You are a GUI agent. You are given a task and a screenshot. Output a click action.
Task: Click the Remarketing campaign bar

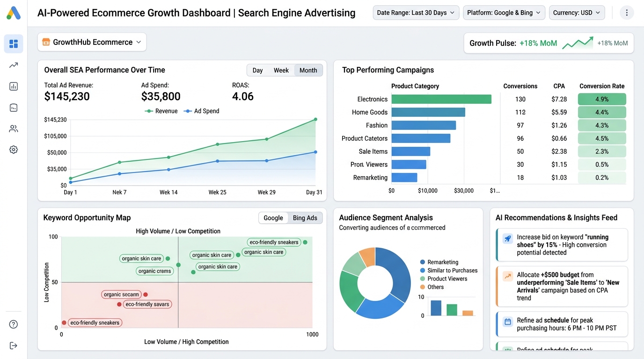click(x=404, y=178)
